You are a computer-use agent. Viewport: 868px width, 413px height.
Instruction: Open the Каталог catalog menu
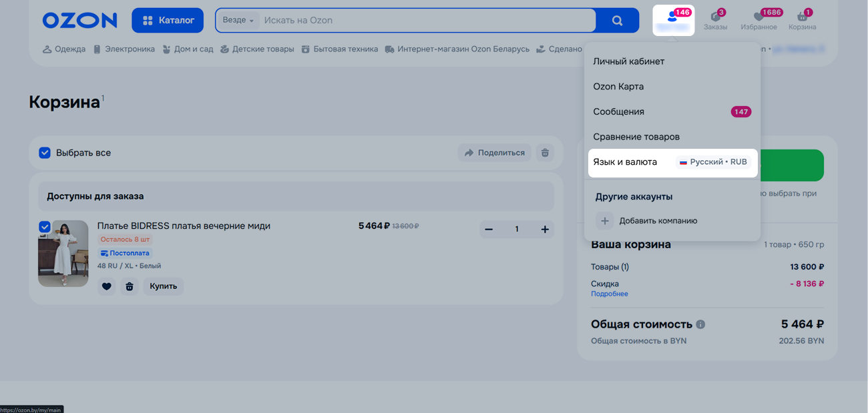[168, 21]
